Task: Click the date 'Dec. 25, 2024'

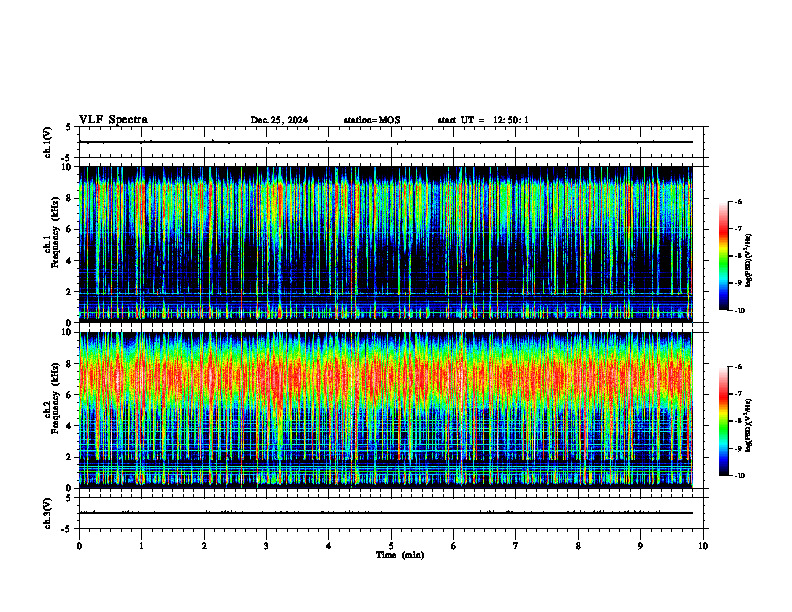Action: pos(279,120)
